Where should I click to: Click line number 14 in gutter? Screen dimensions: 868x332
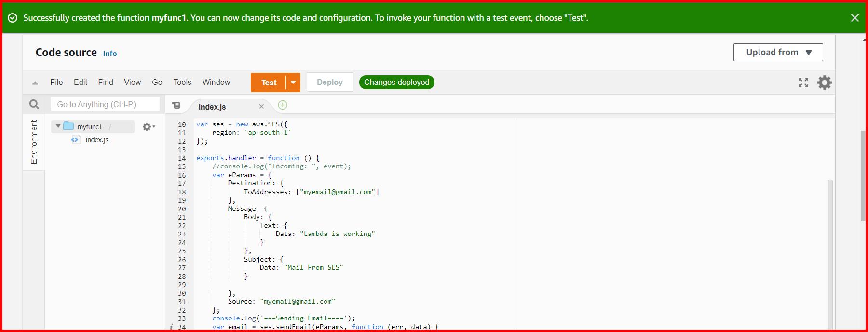point(182,158)
